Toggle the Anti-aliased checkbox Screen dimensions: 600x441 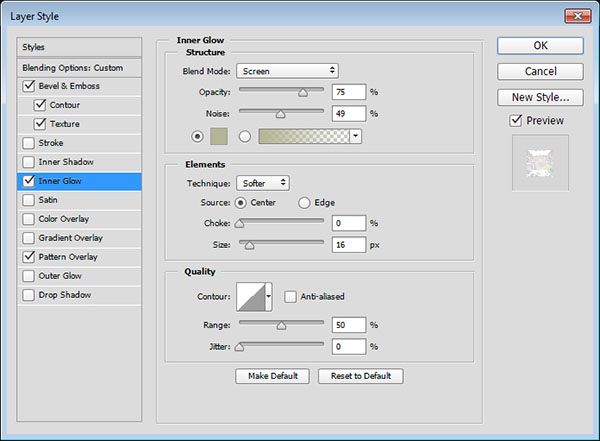click(290, 297)
